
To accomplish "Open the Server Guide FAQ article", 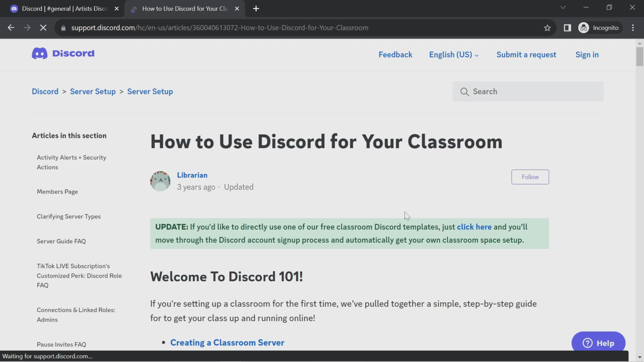I will (61, 241).
